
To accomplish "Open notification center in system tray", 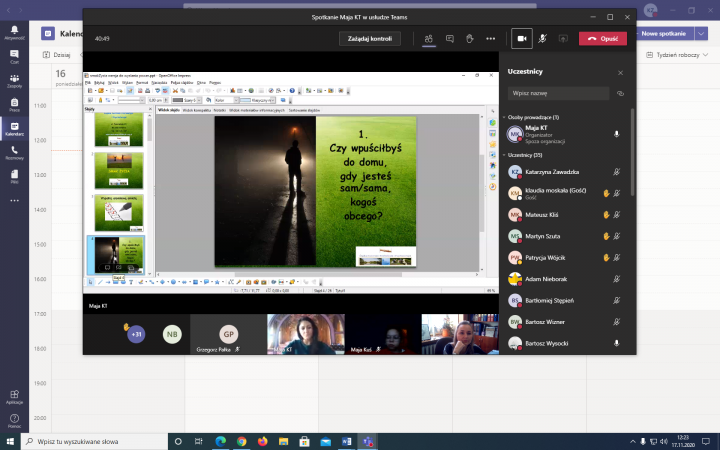I will pyautogui.click(x=706, y=441).
